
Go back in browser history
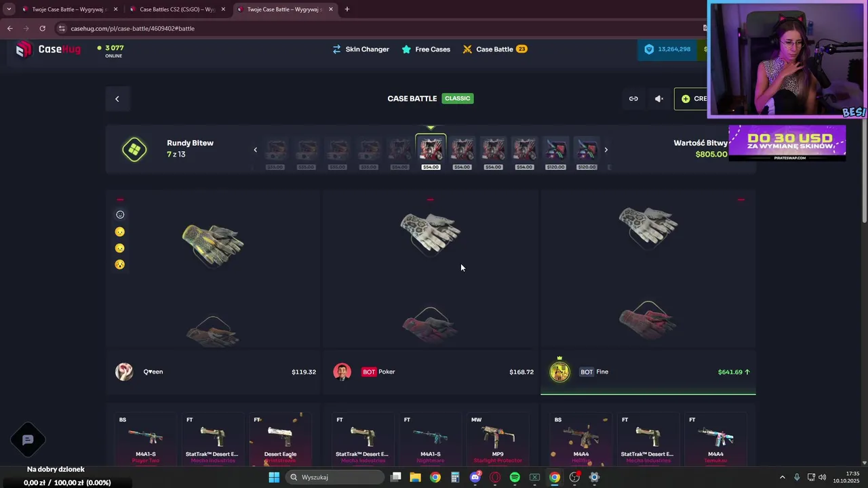coord(9,28)
